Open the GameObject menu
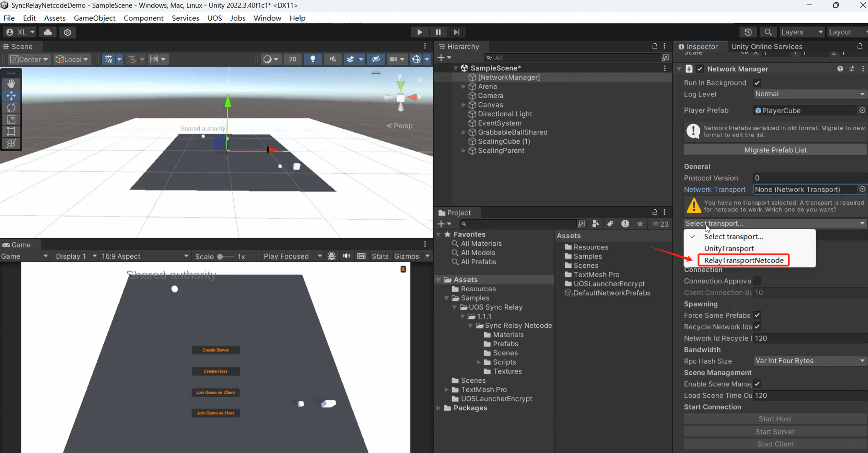 (94, 18)
